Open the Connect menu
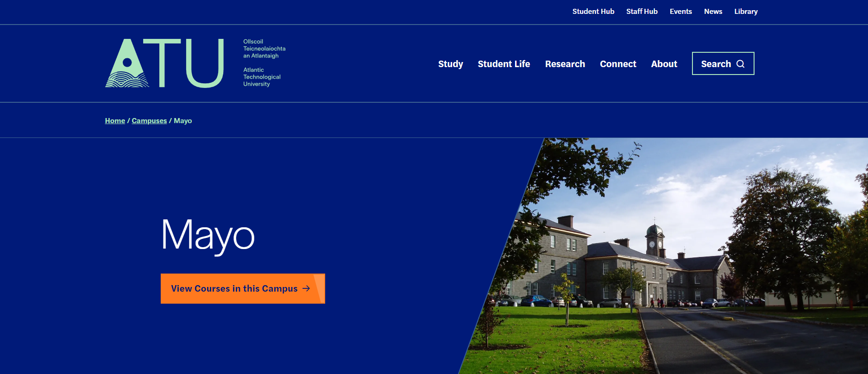Image resolution: width=868 pixels, height=374 pixels. [x=618, y=64]
